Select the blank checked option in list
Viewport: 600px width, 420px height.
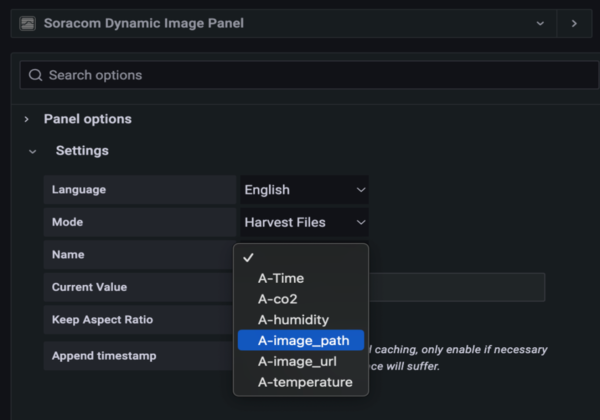tap(300, 257)
